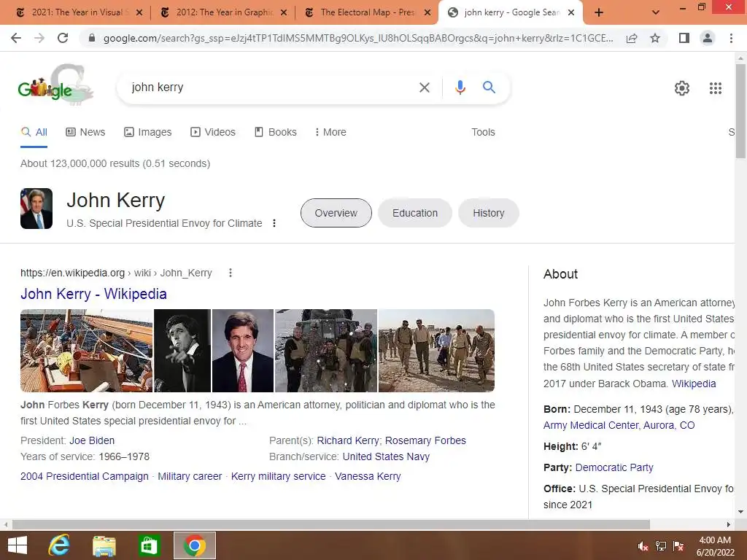747x560 pixels.
Task: Close the john kerry Google Search tab
Action: coord(571,13)
